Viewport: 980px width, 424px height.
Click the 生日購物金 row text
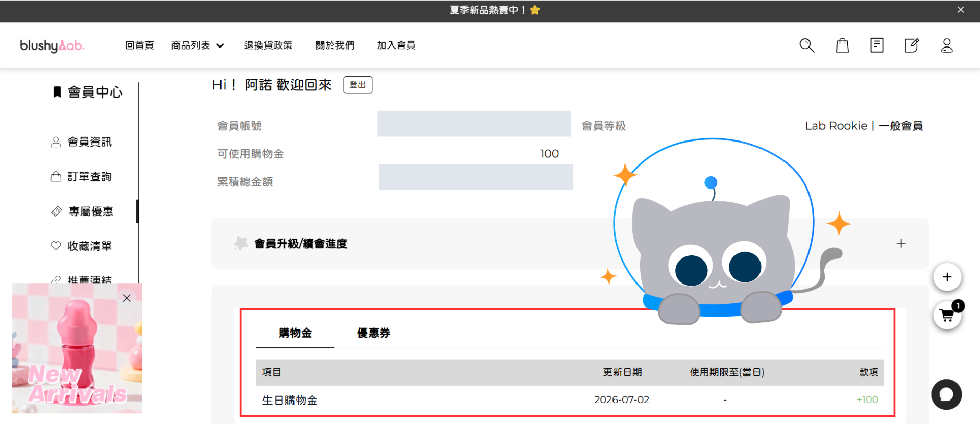pyautogui.click(x=290, y=400)
